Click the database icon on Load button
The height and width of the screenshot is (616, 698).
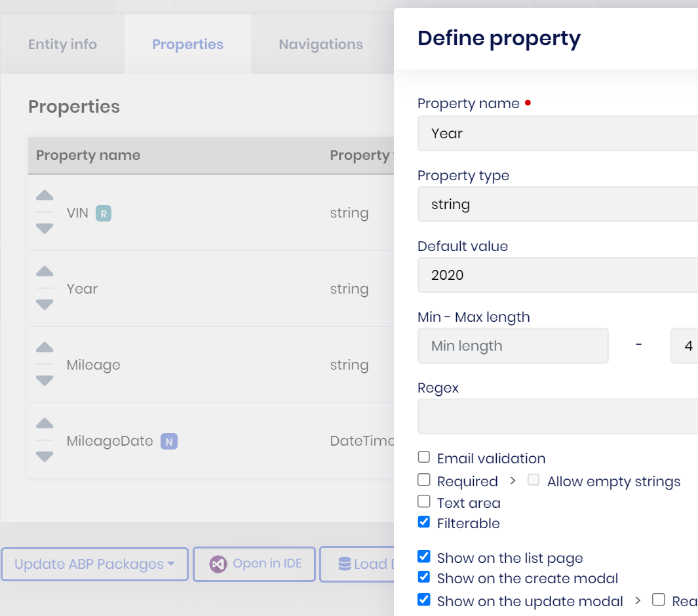(344, 564)
